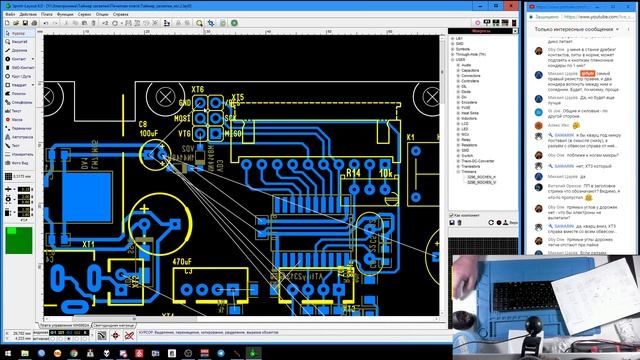Click the green board overview thumbnail

pyautogui.click(x=18, y=240)
